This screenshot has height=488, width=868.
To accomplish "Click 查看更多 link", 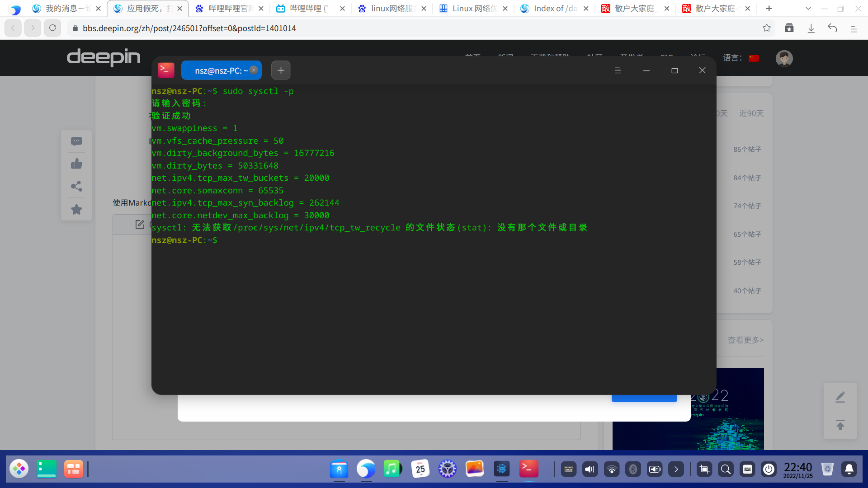I will [x=745, y=340].
